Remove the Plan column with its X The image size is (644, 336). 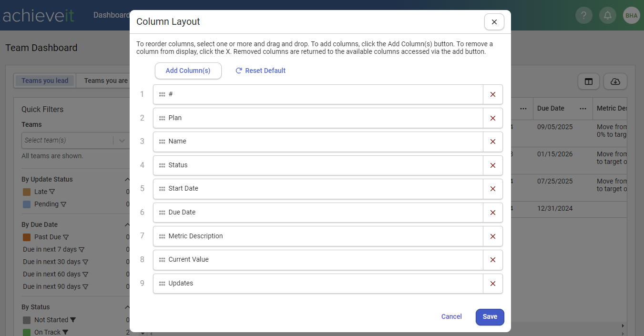(x=493, y=118)
